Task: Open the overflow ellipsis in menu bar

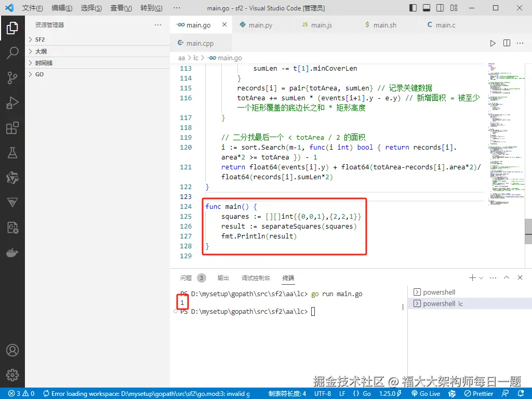Action: (x=177, y=8)
